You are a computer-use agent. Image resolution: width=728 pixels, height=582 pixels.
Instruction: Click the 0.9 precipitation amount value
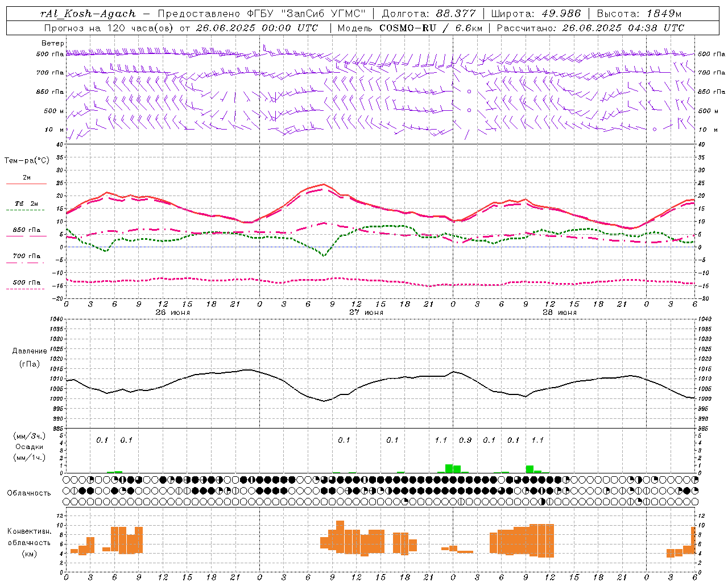[x=465, y=440]
